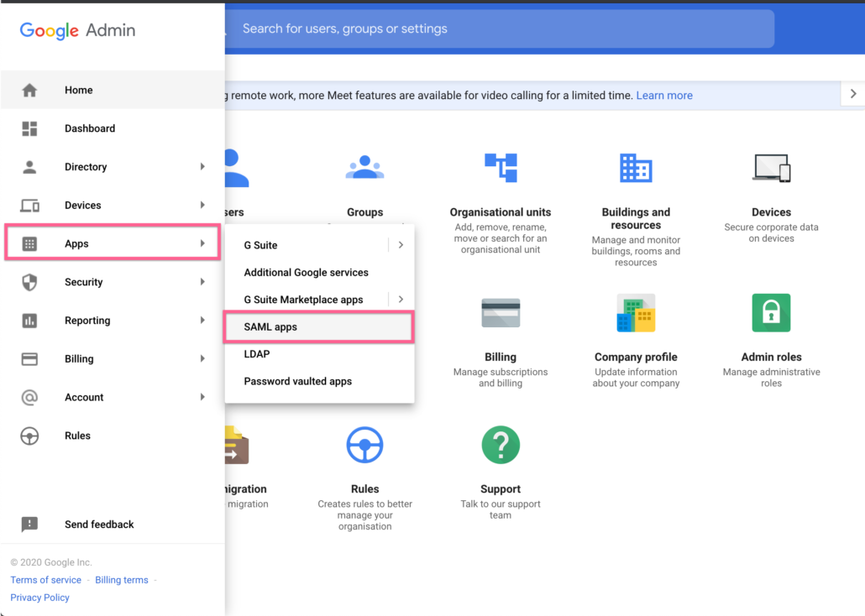Expand the Billing submenu arrow
The height and width of the screenshot is (616, 865).
click(202, 359)
